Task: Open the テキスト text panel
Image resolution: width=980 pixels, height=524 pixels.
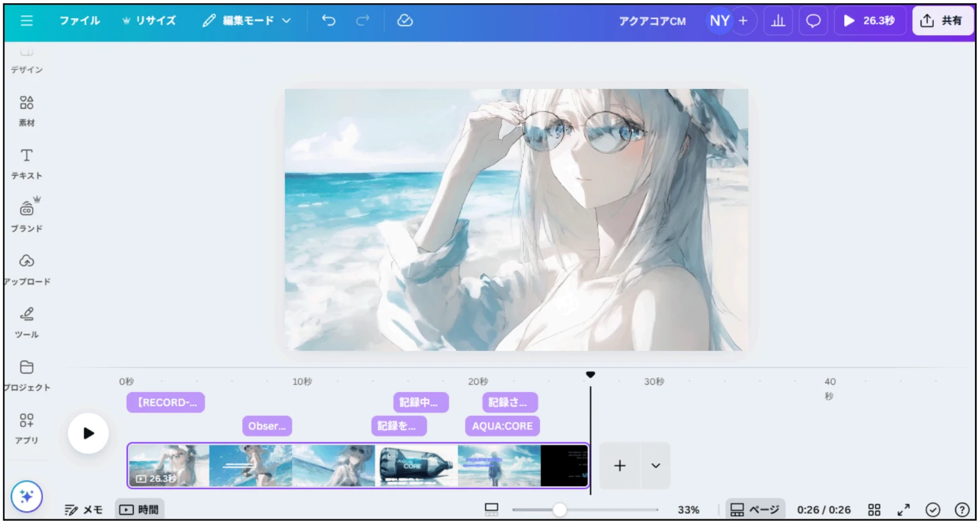Action: [x=26, y=164]
